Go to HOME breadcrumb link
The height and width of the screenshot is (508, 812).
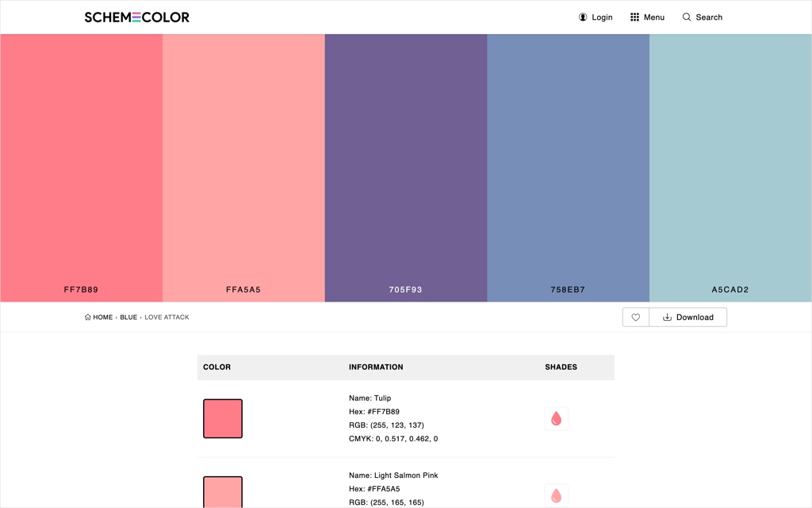[102, 317]
